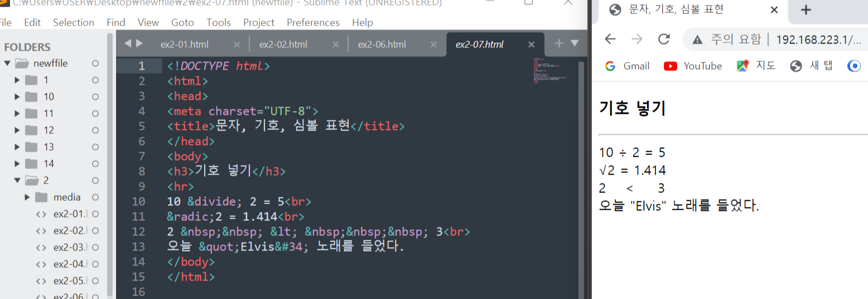
Task: Expand folder 1 in sidebar
Action: (x=18, y=80)
